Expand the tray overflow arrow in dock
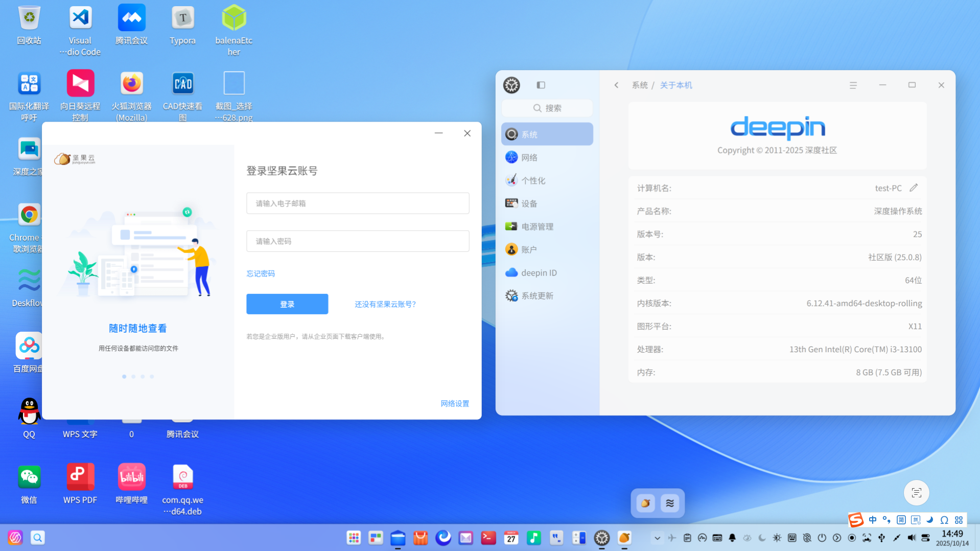 [x=657, y=538]
